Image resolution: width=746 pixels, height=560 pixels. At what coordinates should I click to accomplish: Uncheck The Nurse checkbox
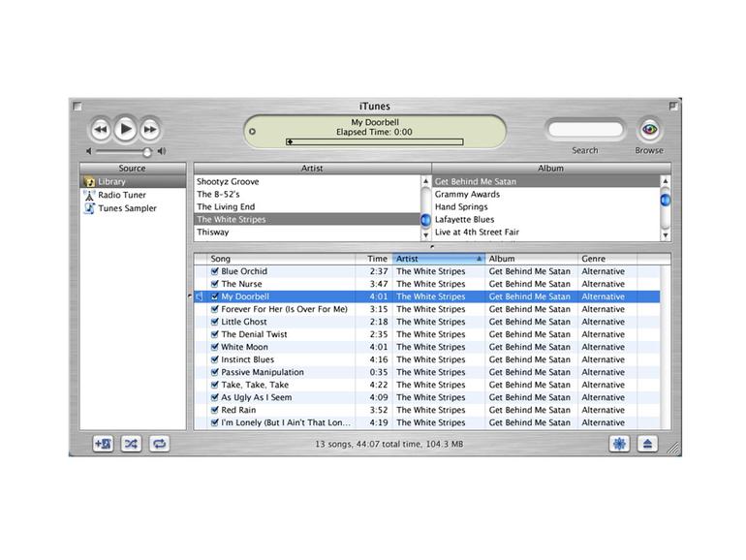[214, 284]
